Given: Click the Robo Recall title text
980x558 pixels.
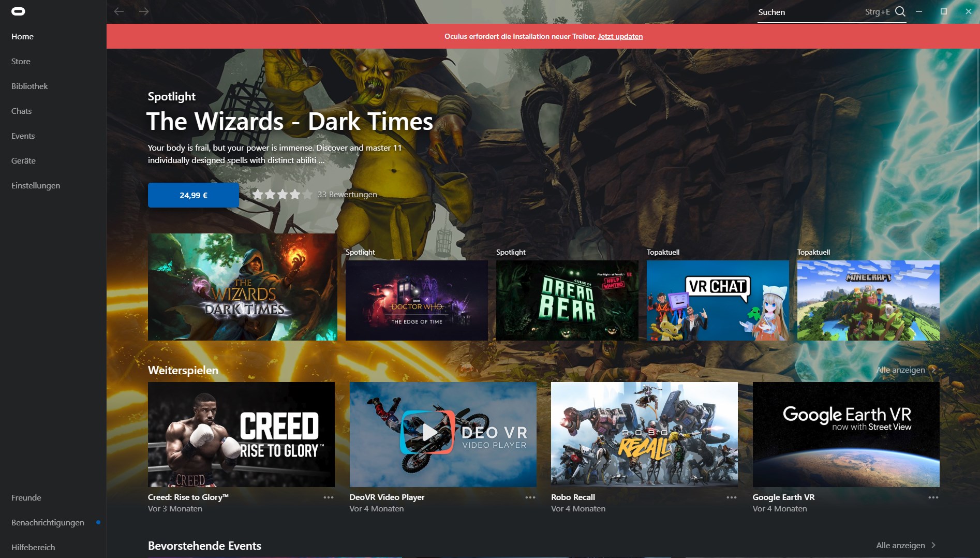Looking at the screenshot, I should point(573,497).
